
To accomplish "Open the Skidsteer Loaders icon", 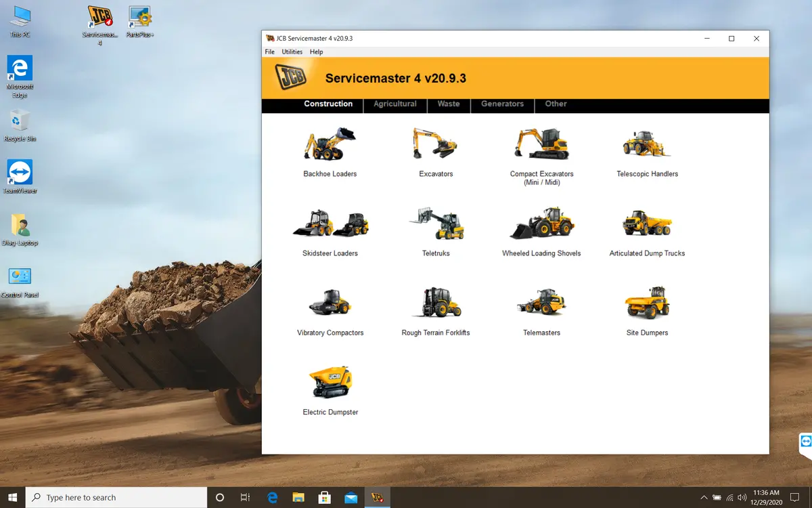I will [x=330, y=223].
